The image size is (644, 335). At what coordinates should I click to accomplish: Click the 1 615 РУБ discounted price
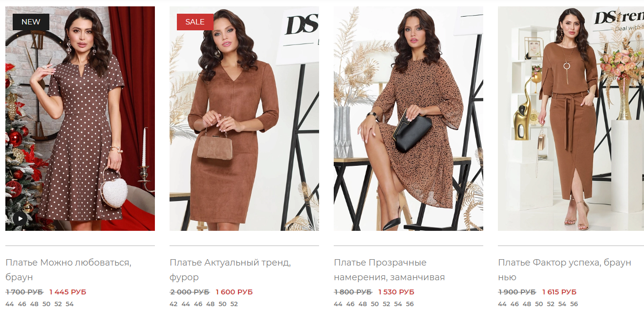tap(559, 292)
